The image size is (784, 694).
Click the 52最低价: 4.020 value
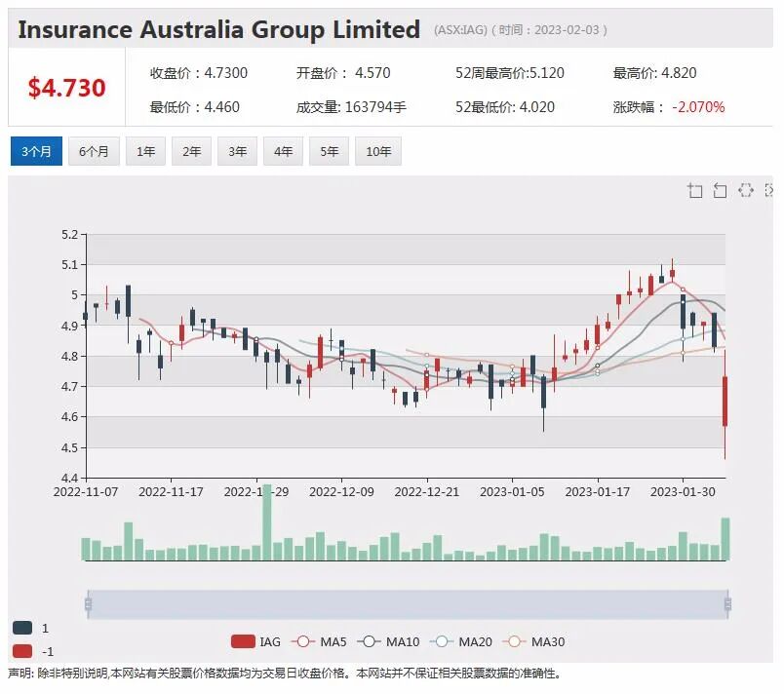[504, 107]
